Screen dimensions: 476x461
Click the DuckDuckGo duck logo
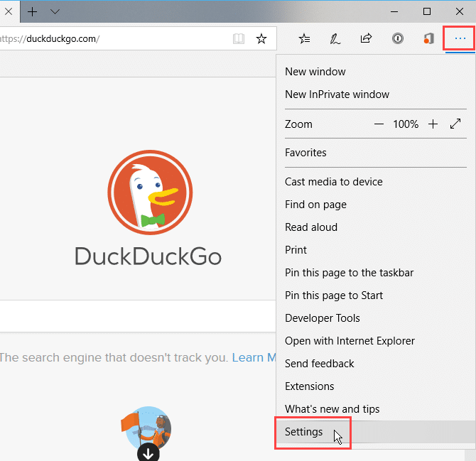click(x=150, y=192)
